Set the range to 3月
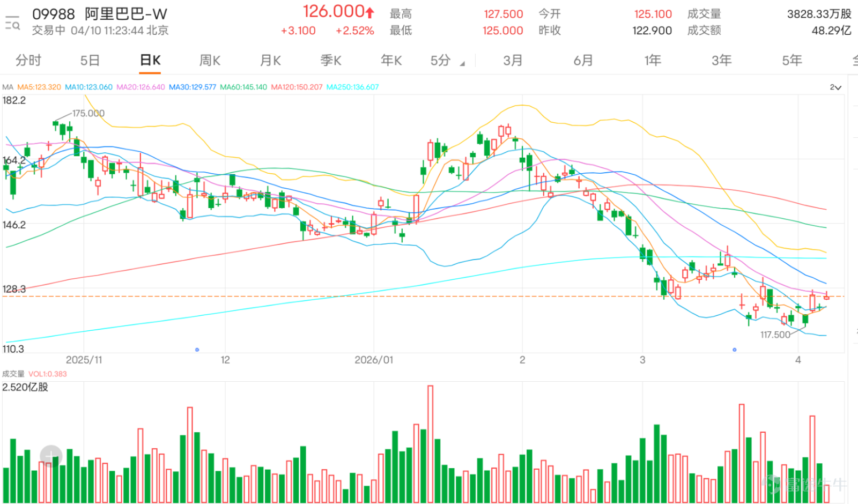The width and height of the screenshot is (858, 504). [513, 60]
